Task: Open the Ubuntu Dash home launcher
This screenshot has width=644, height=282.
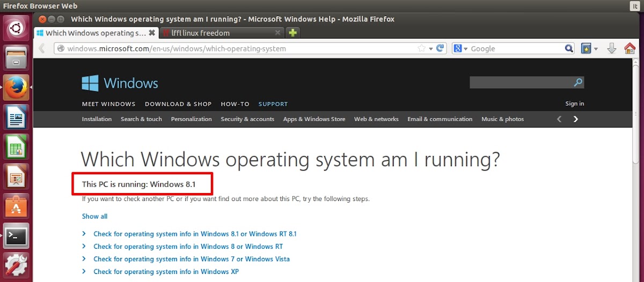Action: tap(16, 28)
